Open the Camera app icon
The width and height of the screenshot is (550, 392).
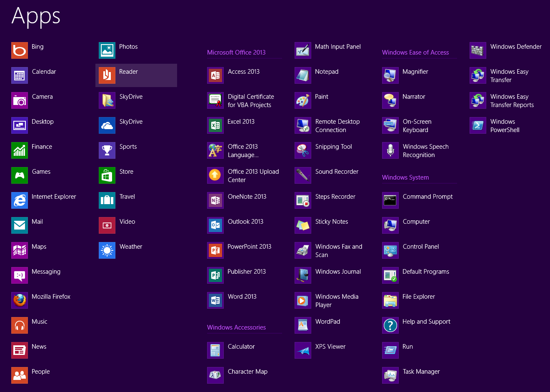(x=20, y=100)
